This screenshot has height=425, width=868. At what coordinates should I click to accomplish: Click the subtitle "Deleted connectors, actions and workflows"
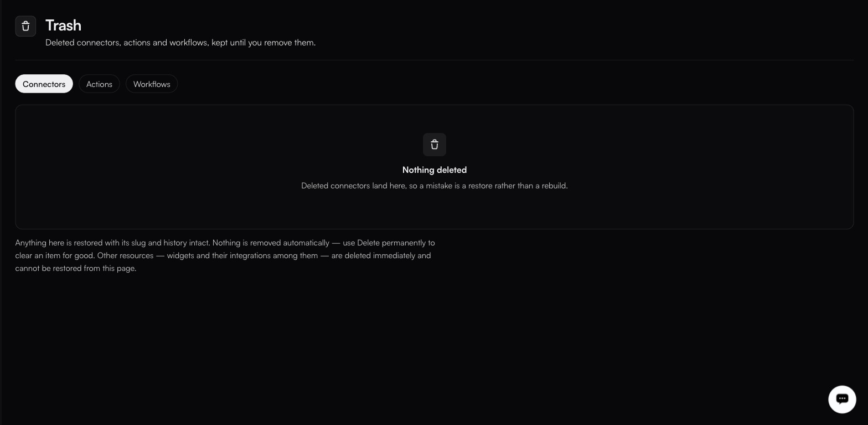(180, 43)
